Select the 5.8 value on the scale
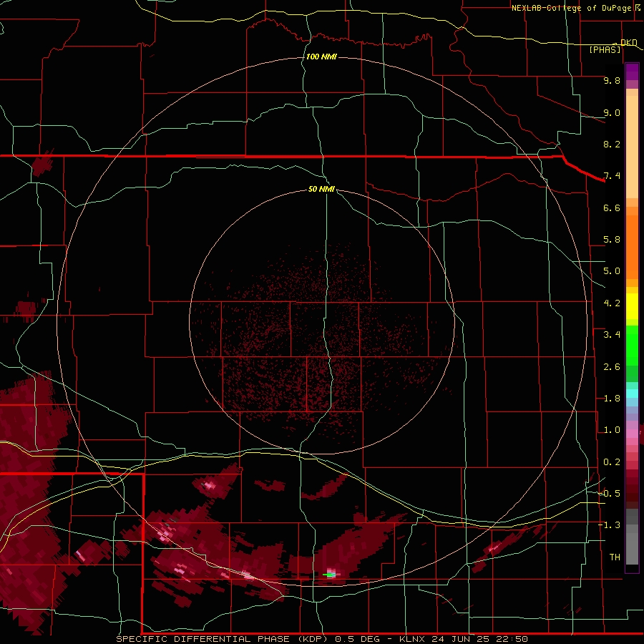 612,240
